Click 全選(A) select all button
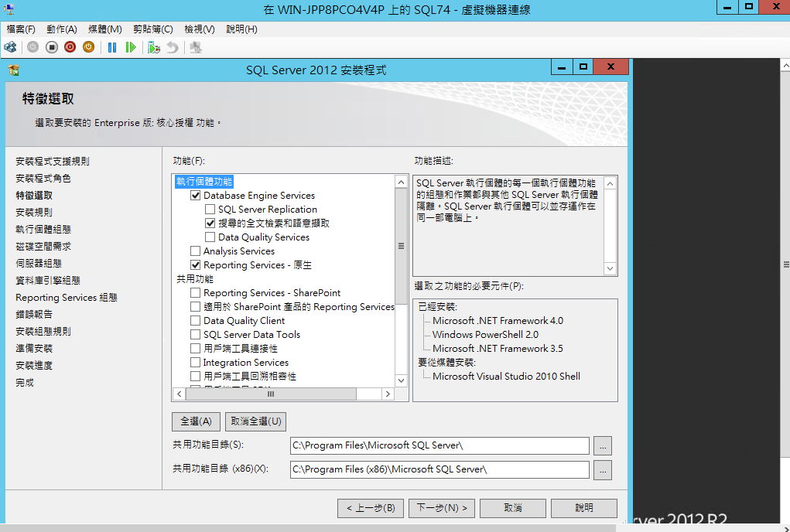Viewport: 790px width, 532px height. (x=196, y=421)
